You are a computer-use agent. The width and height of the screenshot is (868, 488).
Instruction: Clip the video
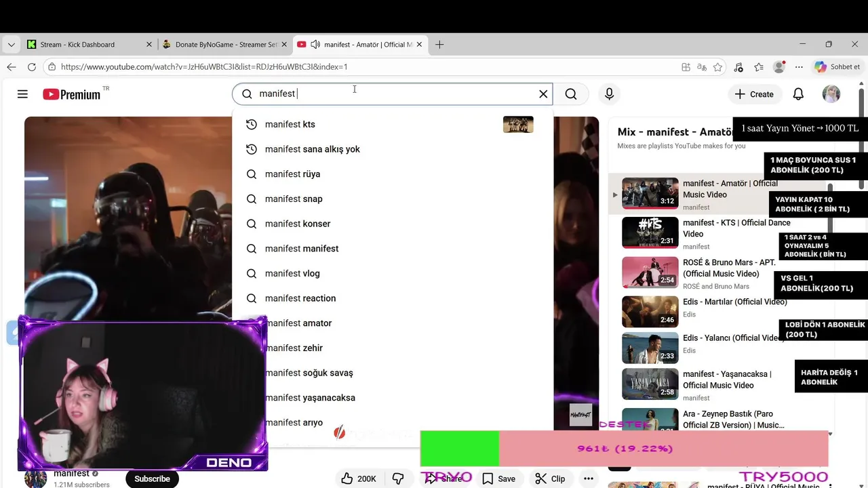550,479
